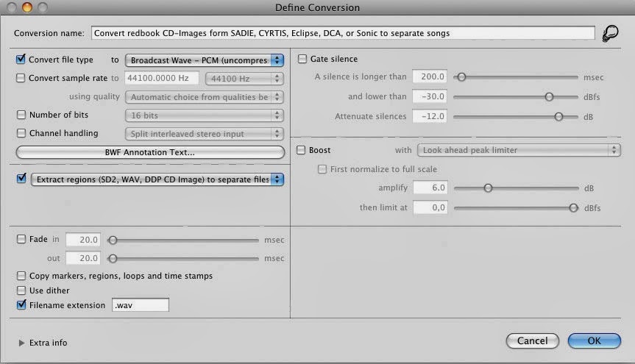Click the Cancel button
This screenshot has height=364, width=635.
tap(532, 340)
